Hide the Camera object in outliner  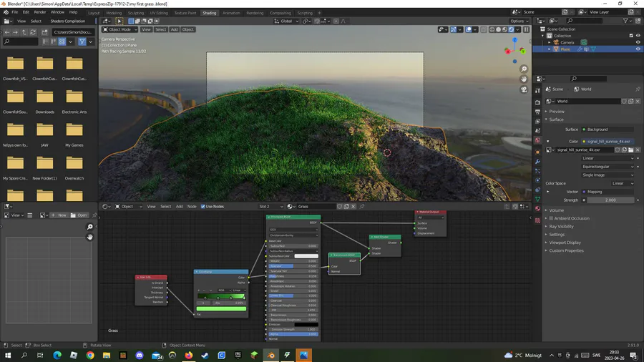tap(638, 42)
